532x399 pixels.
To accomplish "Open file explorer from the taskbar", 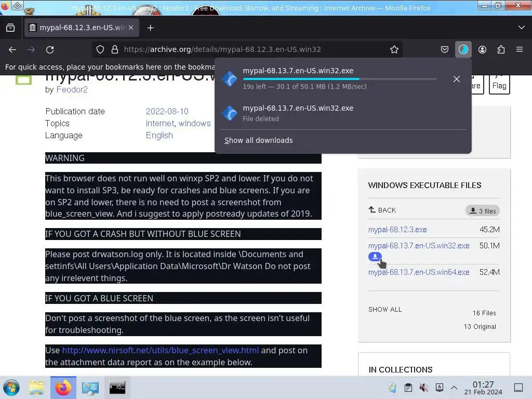I will click(x=36, y=388).
